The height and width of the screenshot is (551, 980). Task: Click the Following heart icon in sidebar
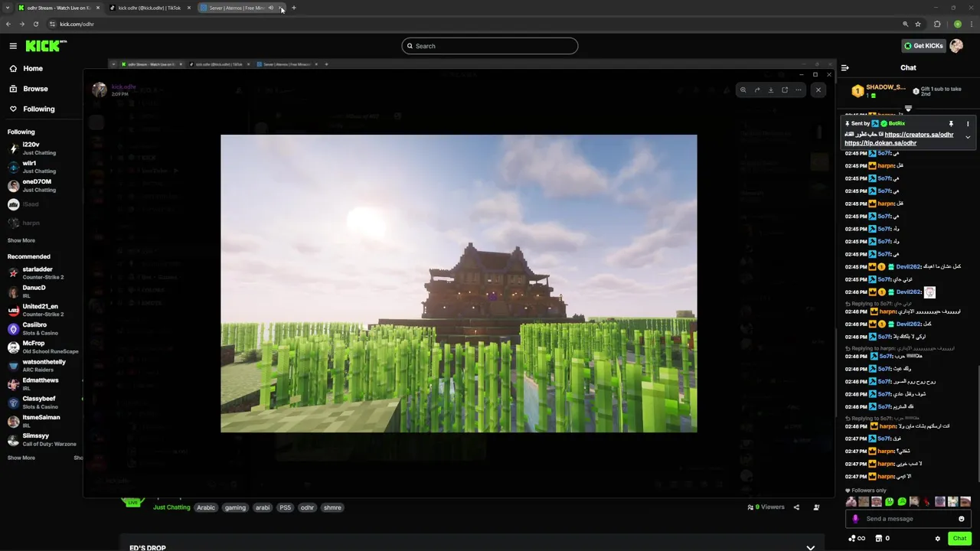13,109
